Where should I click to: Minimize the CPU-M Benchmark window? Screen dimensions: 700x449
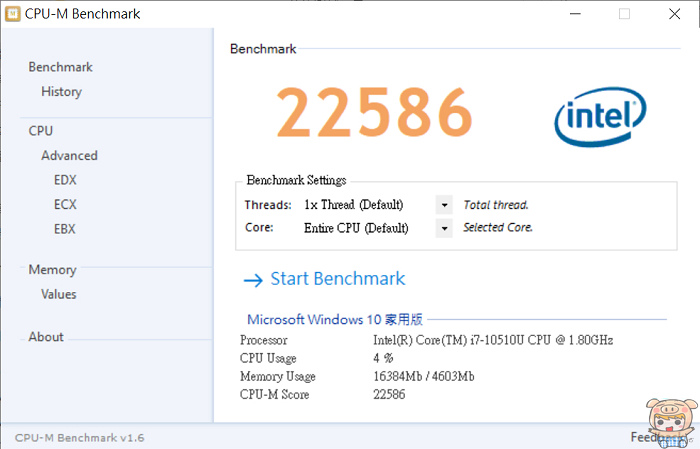tap(577, 13)
